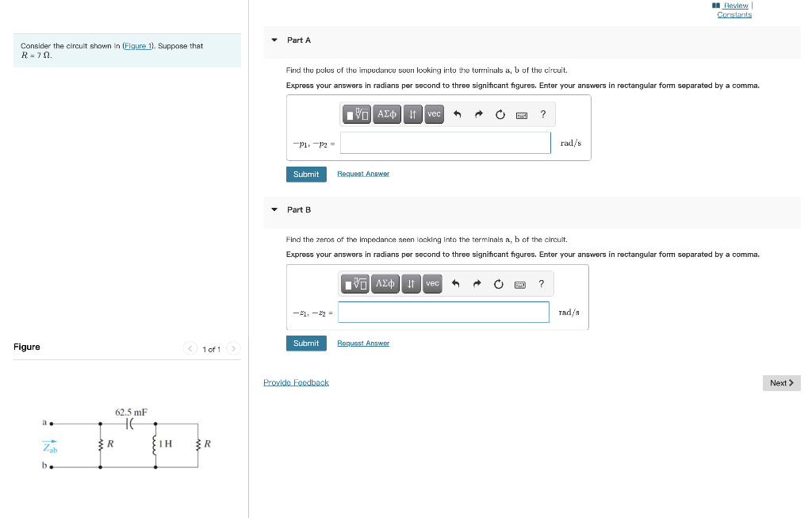This screenshot has width=812, height=518.
Task: Undo your Part A answer entry
Action: [456, 113]
